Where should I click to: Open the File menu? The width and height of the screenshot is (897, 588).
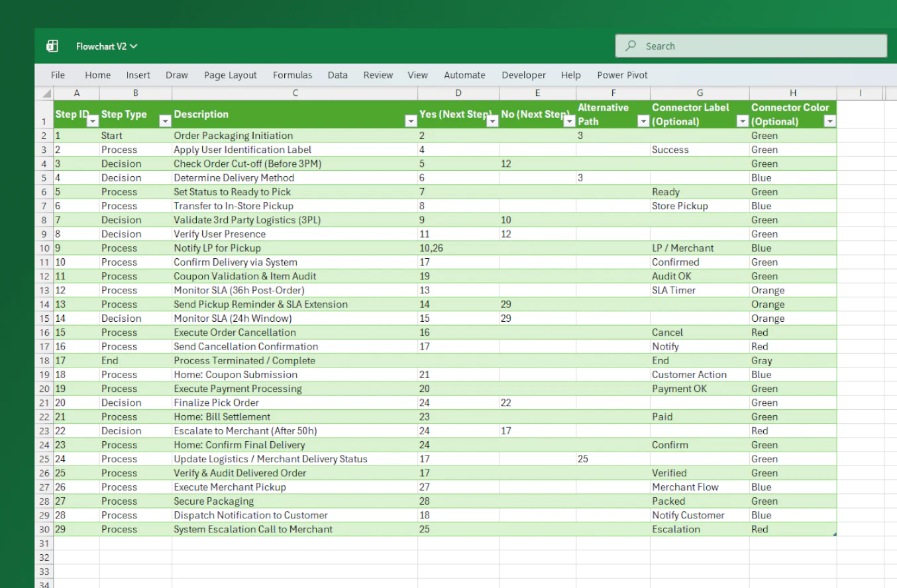click(58, 75)
